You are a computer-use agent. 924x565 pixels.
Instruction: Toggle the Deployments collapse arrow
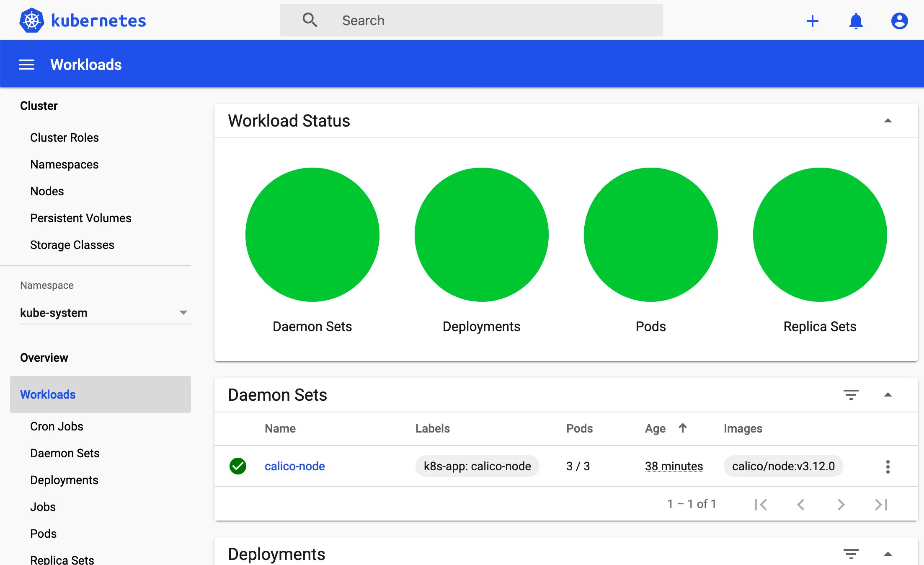[x=888, y=554]
